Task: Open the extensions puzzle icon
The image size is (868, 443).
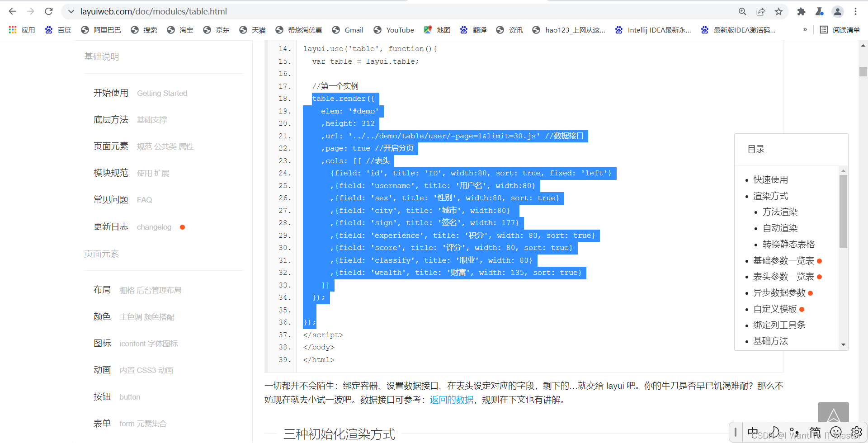Action: (x=801, y=12)
